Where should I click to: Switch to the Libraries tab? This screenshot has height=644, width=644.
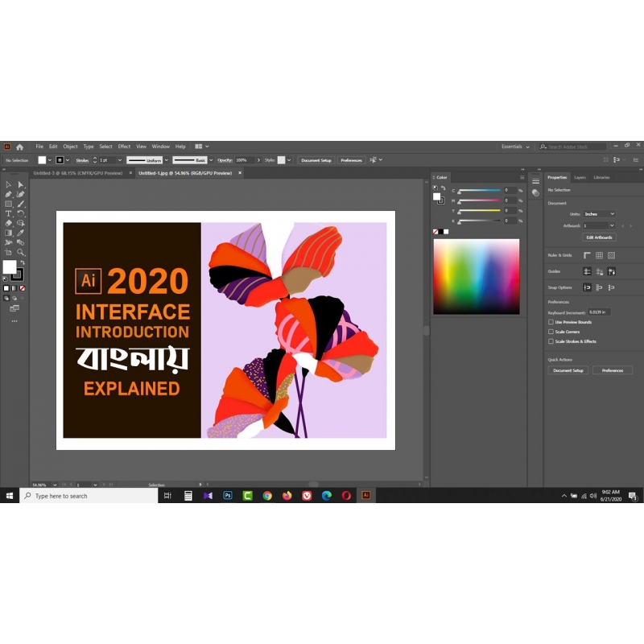(601, 177)
